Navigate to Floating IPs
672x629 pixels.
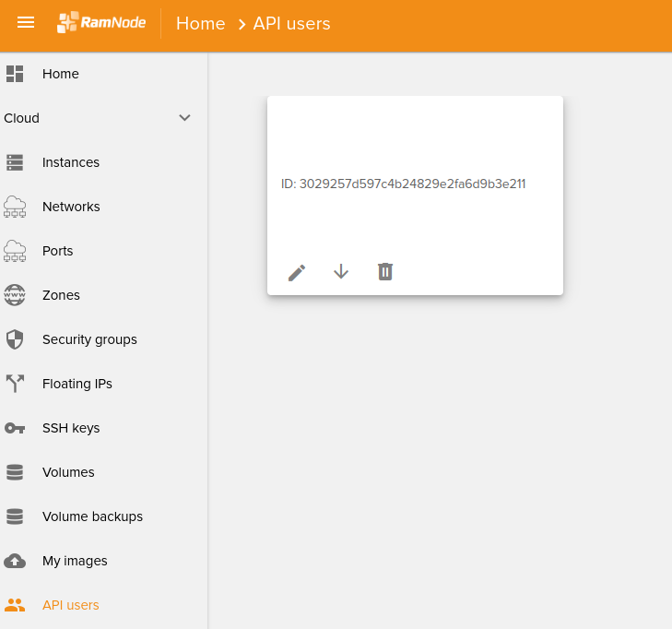click(77, 384)
